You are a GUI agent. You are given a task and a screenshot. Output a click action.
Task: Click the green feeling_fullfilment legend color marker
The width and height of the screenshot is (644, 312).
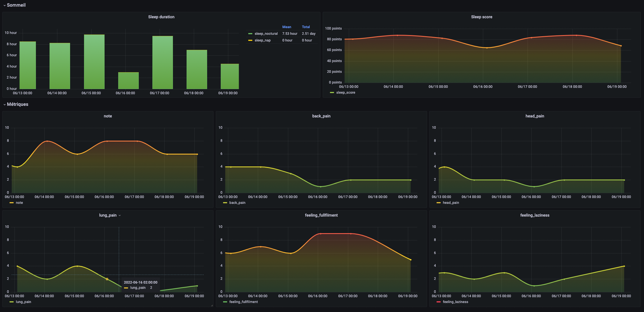(x=225, y=302)
